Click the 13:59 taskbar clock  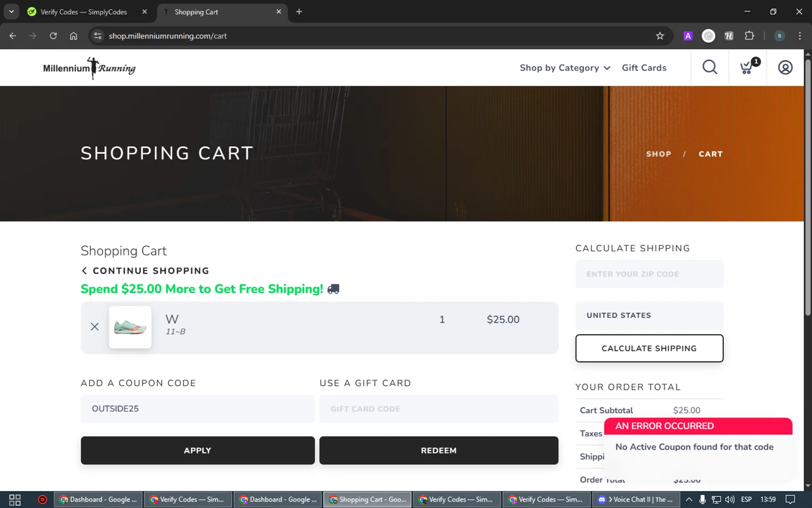[x=768, y=499]
